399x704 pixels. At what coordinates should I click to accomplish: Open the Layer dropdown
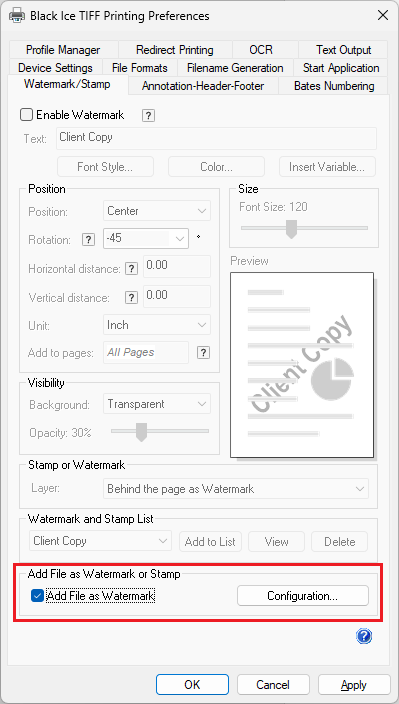click(x=236, y=489)
